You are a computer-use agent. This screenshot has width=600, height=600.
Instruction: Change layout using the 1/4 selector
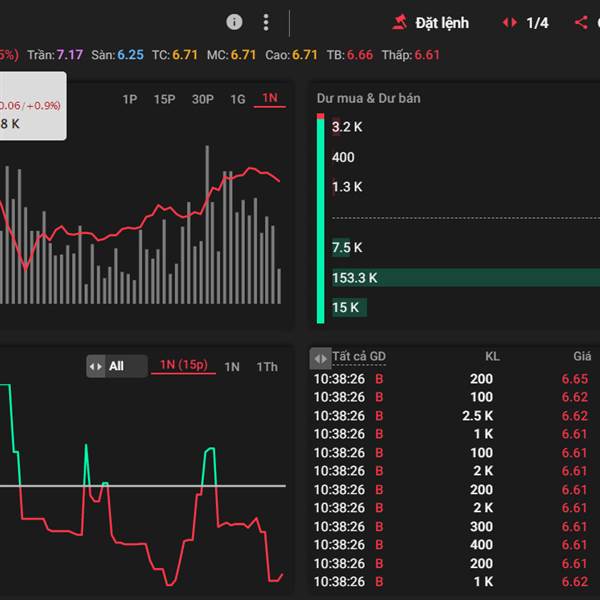coord(537,22)
